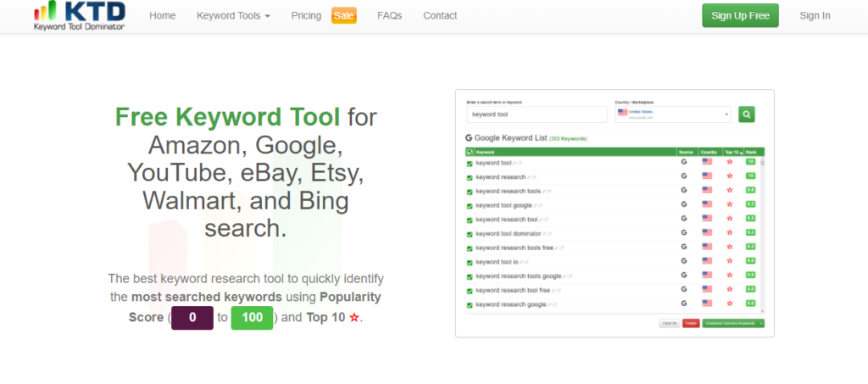Click the red star in 'keyword tool' row
This screenshot has height=384, width=868.
tap(730, 162)
